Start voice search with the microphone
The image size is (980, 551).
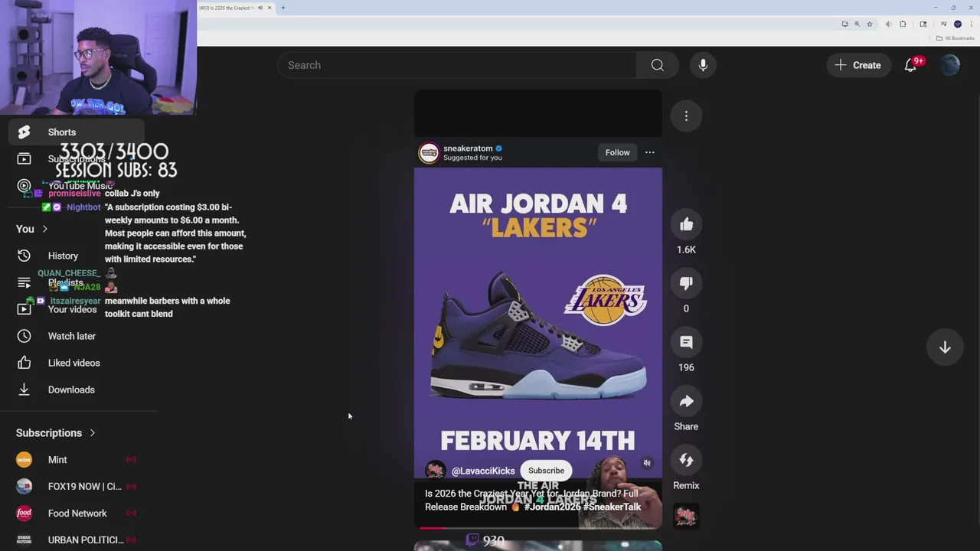(x=703, y=65)
